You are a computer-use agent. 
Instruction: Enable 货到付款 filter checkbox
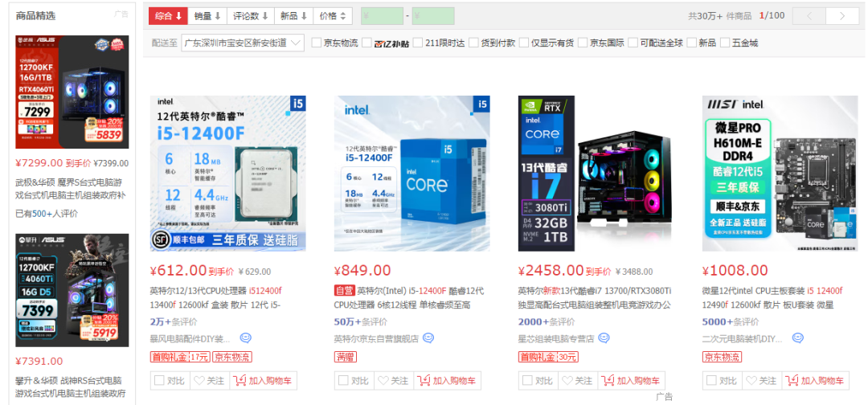473,43
